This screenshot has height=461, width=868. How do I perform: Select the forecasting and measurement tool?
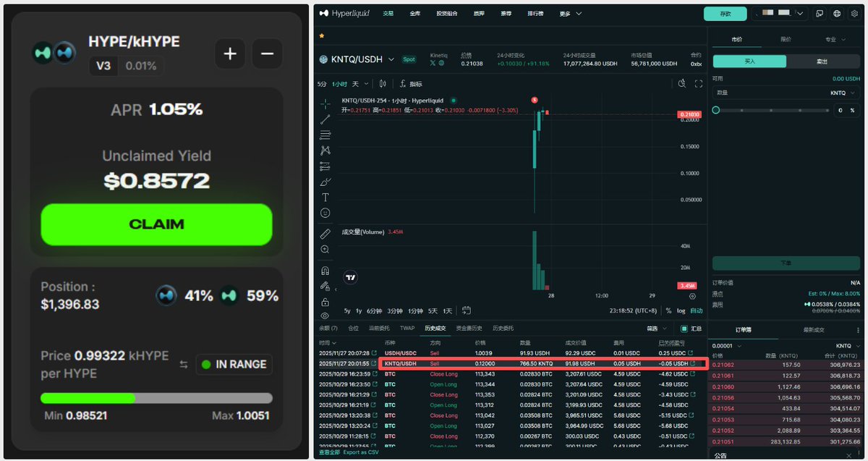pos(325,166)
